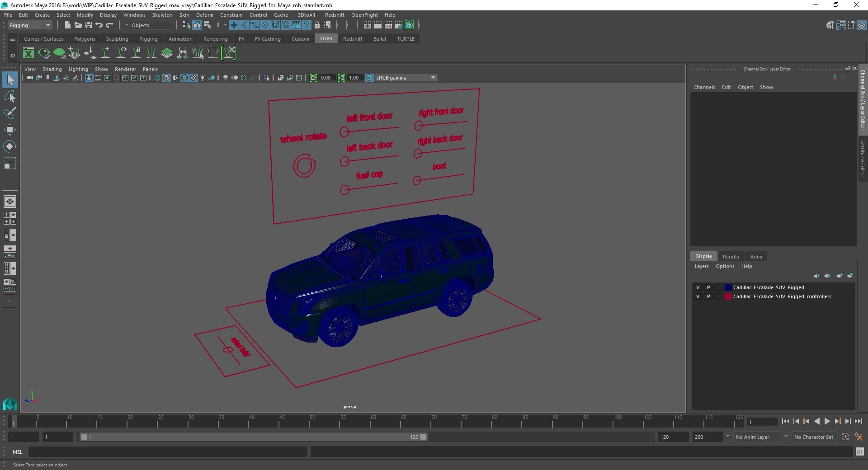Screen dimensions: 868x470
Task: Switch to the Render layer tab
Action: pyautogui.click(x=731, y=256)
